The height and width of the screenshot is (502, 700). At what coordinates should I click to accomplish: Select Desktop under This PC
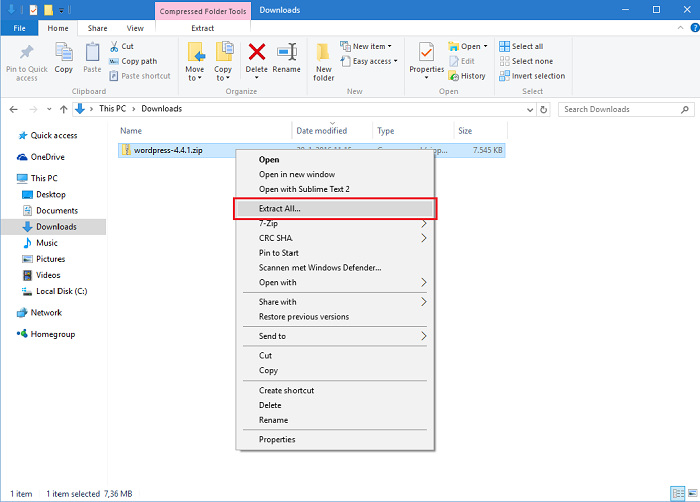point(44,194)
